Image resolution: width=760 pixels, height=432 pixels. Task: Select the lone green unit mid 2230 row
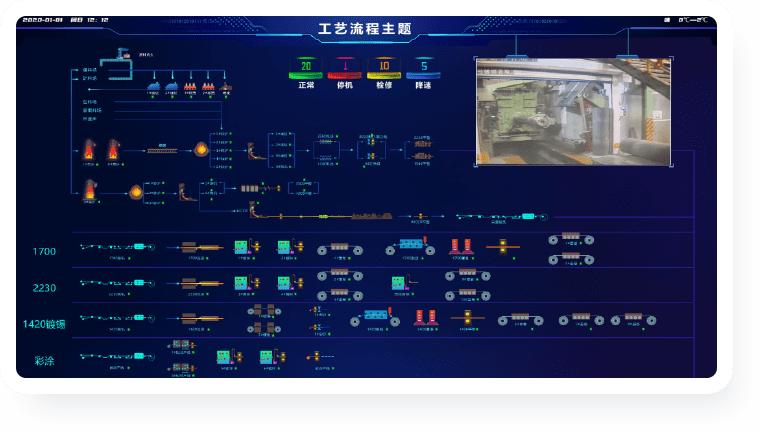coord(404,283)
